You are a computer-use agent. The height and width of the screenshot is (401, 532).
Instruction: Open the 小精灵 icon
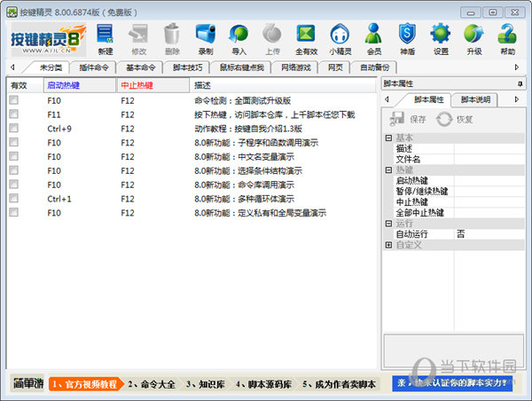(340, 39)
